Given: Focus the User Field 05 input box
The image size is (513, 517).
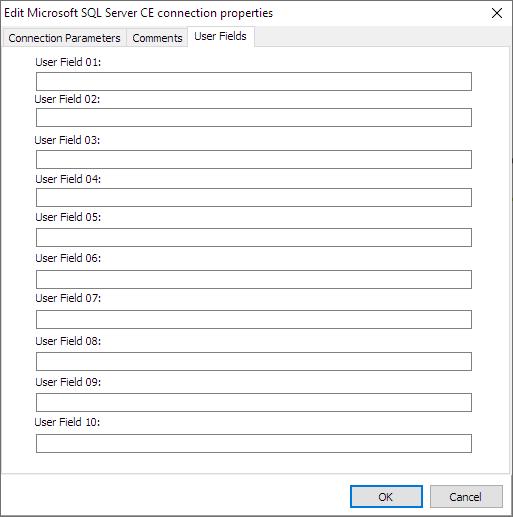Looking at the screenshot, I should click(x=254, y=237).
